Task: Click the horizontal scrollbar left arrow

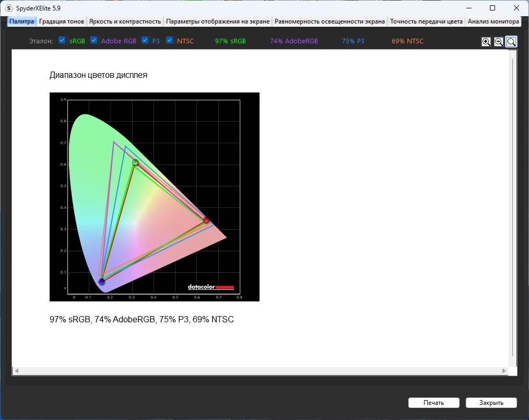Action: click(17, 371)
